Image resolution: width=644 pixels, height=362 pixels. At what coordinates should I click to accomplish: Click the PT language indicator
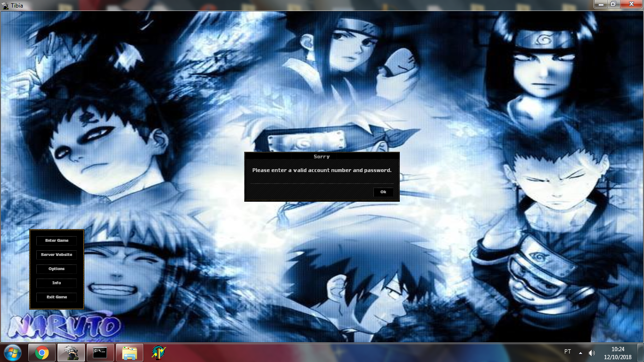click(x=568, y=352)
